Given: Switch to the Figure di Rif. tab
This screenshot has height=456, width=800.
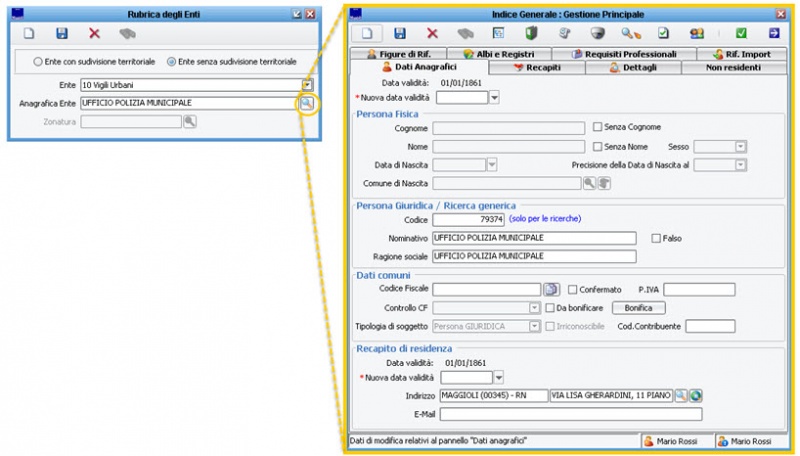Looking at the screenshot, I should (399, 54).
